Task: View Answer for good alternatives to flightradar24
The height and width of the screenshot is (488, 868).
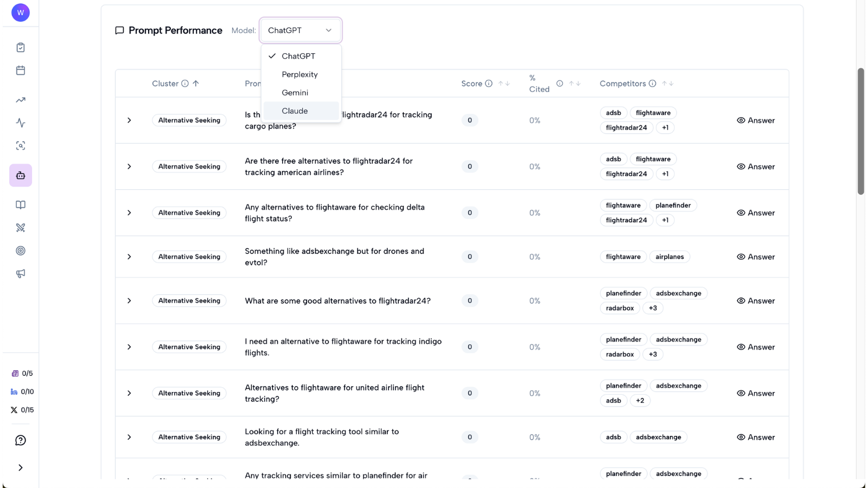Action: pyautogui.click(x=756, y=301)
